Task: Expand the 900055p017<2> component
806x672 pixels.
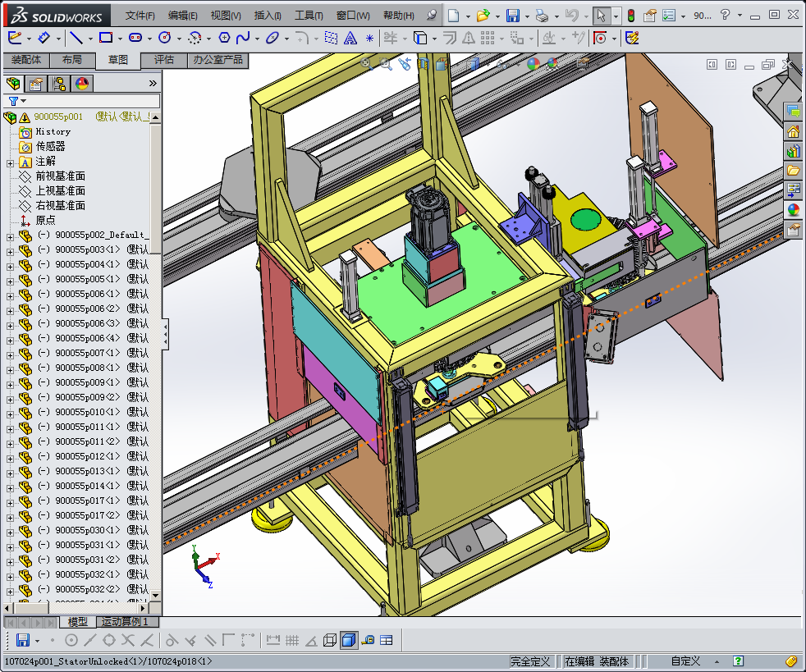Action: pyautogui.click(x=11, y=518)
